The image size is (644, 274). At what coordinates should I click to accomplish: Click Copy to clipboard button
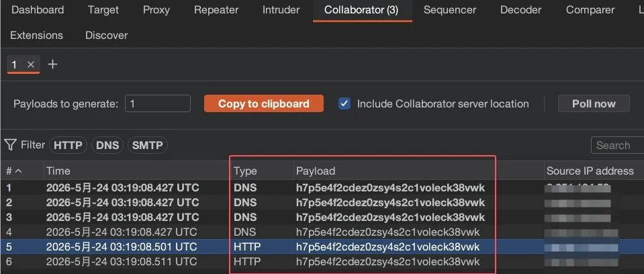coord(264,103)
